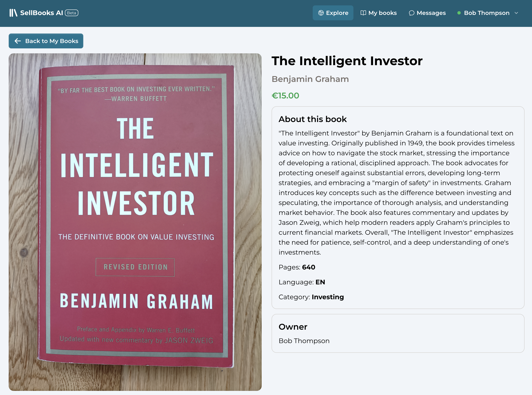Switch to the Explore tab
This screenshot has width=532, height=395.
pos(337,13)
